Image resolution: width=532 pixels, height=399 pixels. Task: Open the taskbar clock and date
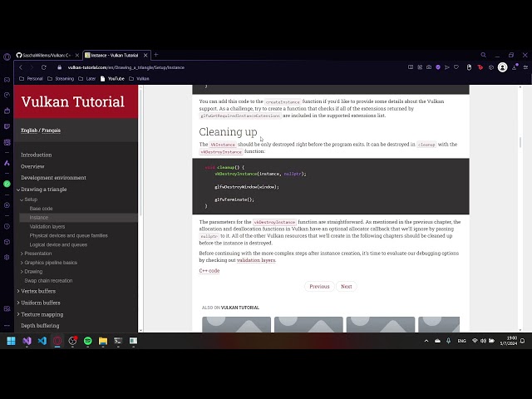tap(508, 341)
